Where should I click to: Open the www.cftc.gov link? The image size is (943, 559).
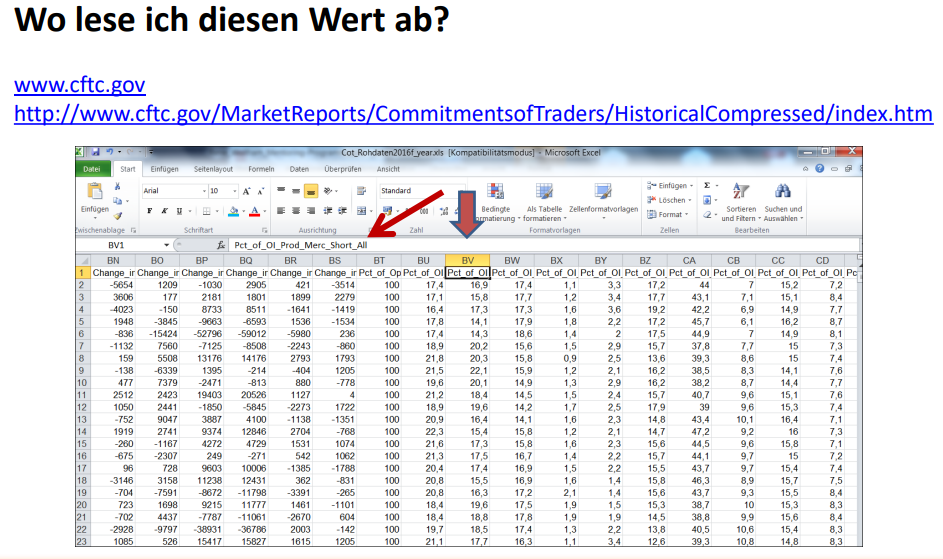coord(79,84)
